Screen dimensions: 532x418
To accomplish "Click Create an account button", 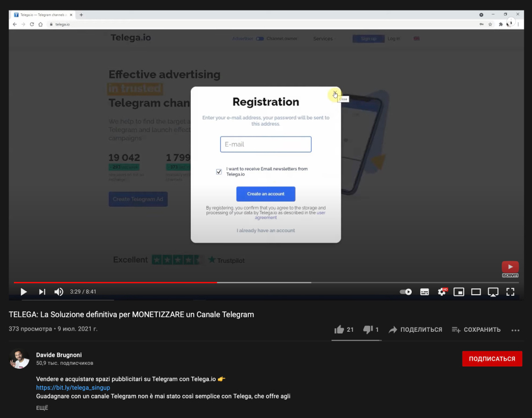I will 265,194.
